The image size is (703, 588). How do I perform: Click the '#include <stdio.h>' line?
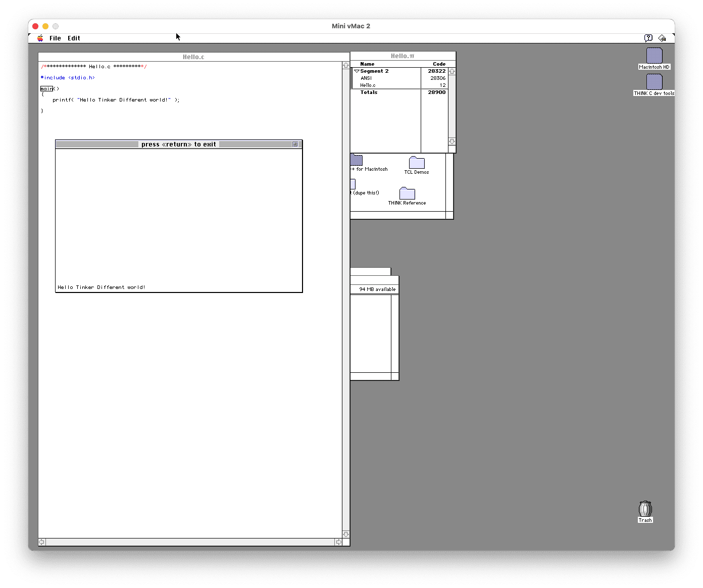(68, 78)
